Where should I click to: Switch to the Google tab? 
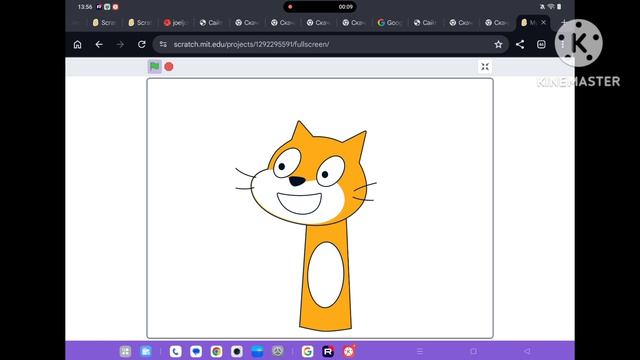(x=389, y=22)
